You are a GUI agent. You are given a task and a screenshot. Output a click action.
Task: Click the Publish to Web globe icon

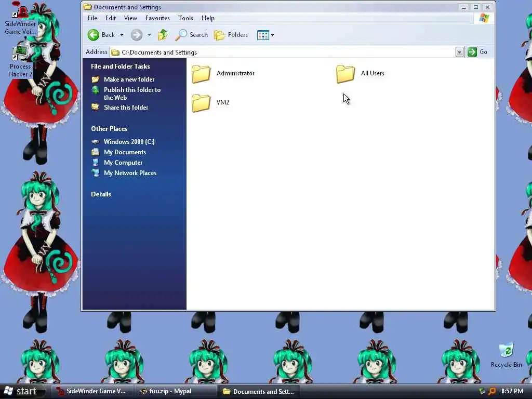[x=96, y=90]
